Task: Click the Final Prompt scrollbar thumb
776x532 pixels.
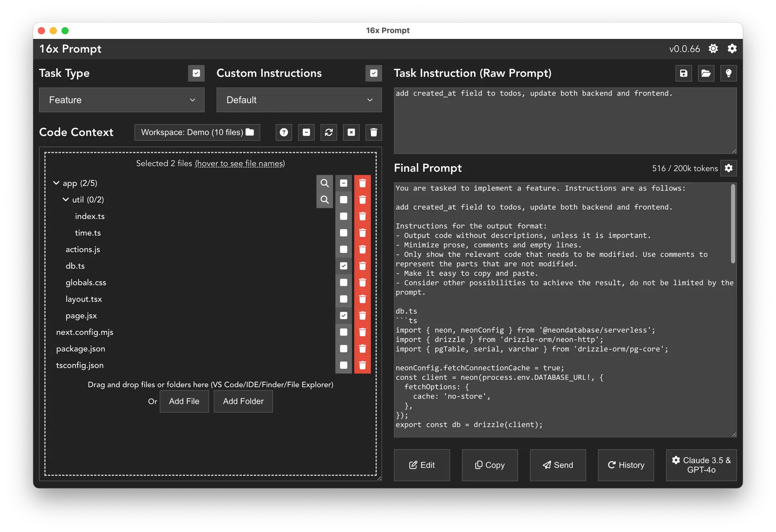Action: tap(733, 224)
